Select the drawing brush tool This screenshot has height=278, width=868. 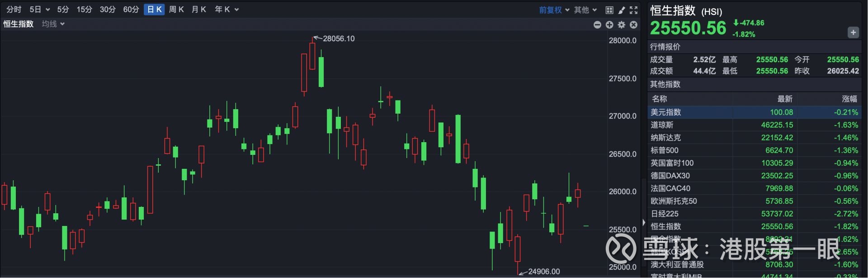tap(622, 10)
